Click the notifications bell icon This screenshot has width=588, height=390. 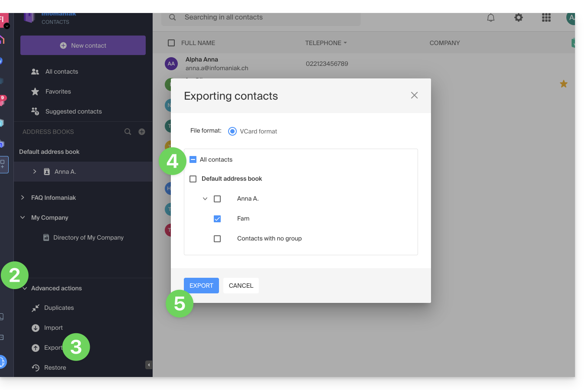[490, 18]
